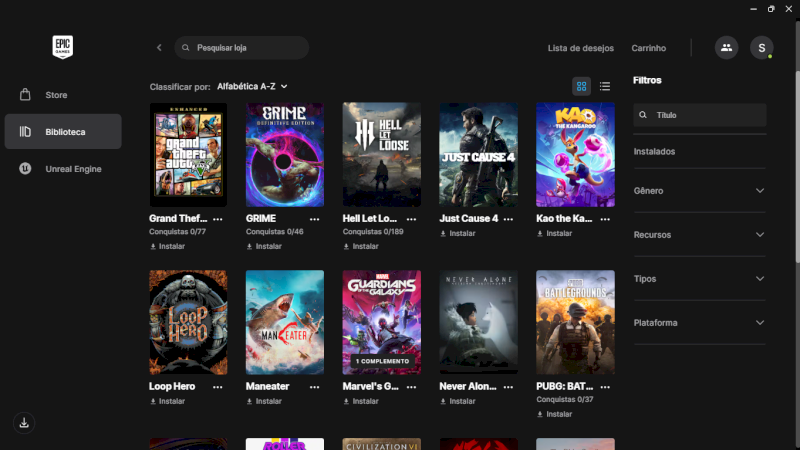Install Marvel's Guardians of the Galaxy
The image size is (800, 450).
361,402
